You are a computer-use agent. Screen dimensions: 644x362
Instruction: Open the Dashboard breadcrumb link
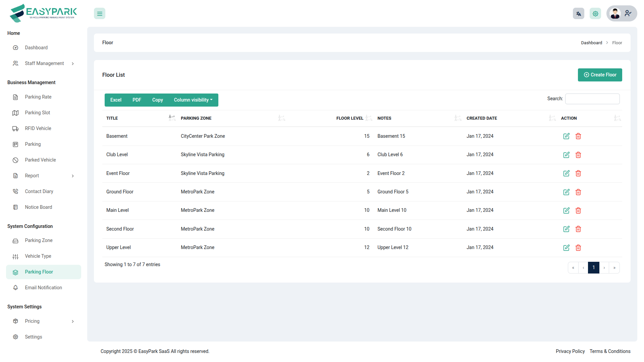tap(591, 43)
